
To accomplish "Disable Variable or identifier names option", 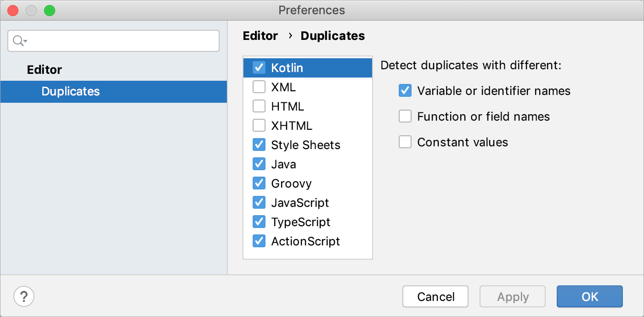I will (x=405, y=91).
